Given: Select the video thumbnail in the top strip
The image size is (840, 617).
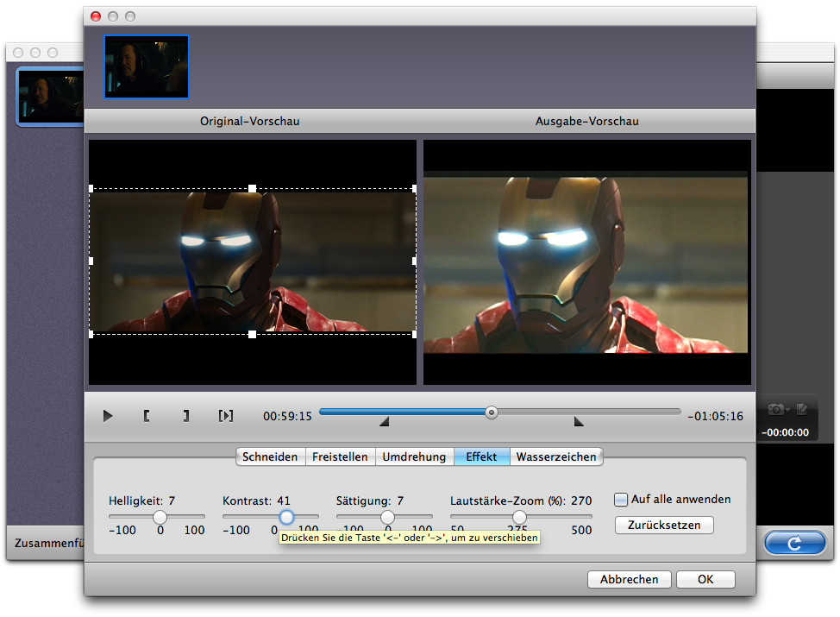Looking at the screenshot, I should pyautogui.click(x=147, y=66).
